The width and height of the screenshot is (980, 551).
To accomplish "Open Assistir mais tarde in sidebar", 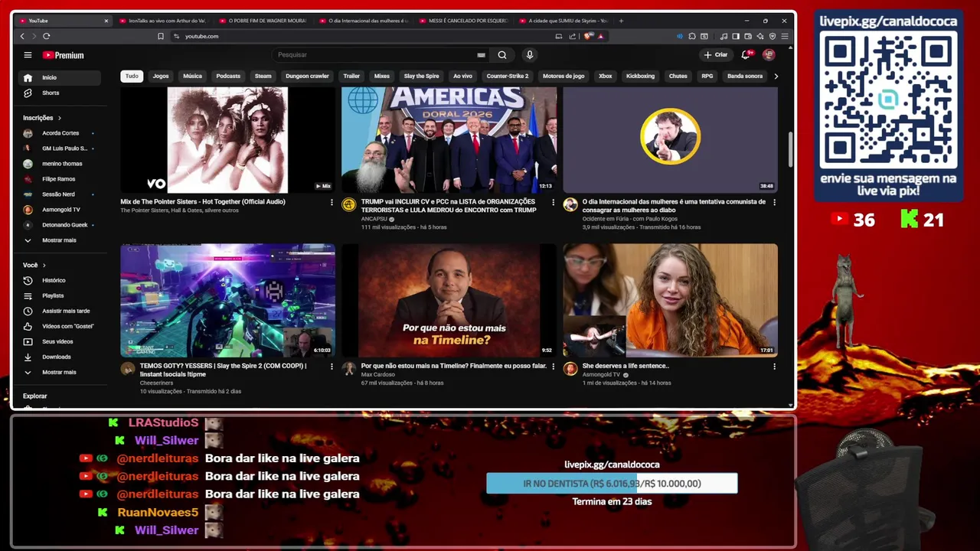I will point(59,311).
